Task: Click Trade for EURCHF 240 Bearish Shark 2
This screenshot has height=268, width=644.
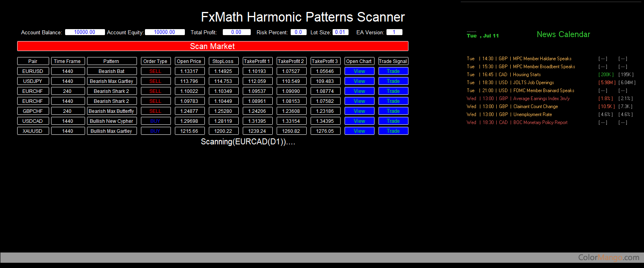Action: click(x=393, y=91)
